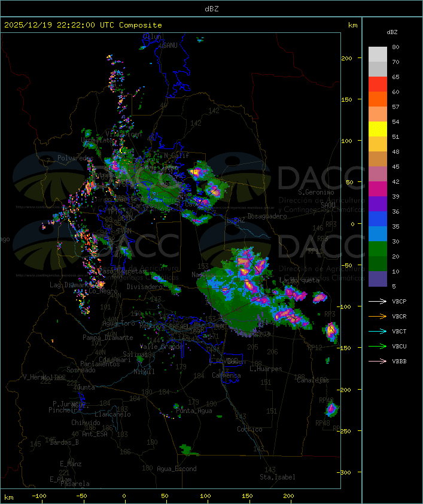The height and width of the screenshot is (504, 423).
Task: Click the 'Cochico' map label
Action: pyautogui.click(x=249, y=429)
